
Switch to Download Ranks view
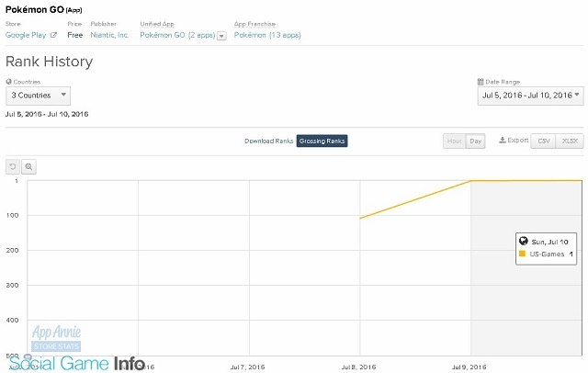(268, 141)
